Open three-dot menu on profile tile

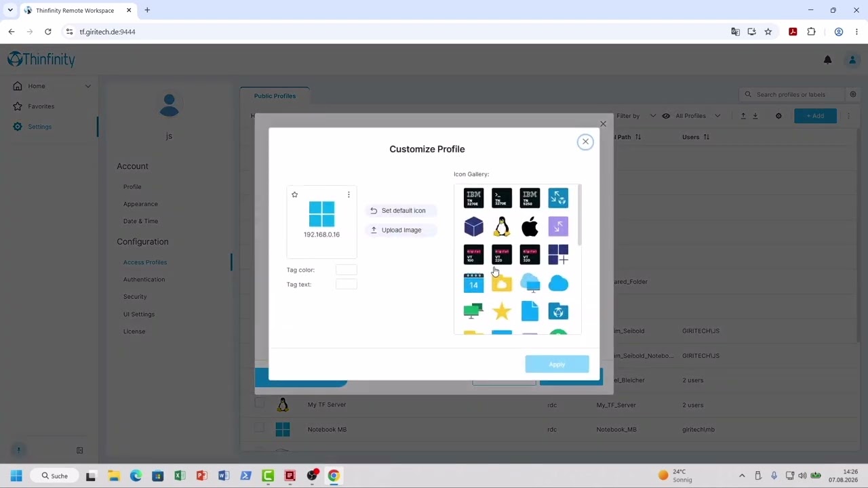coord(349,195)
